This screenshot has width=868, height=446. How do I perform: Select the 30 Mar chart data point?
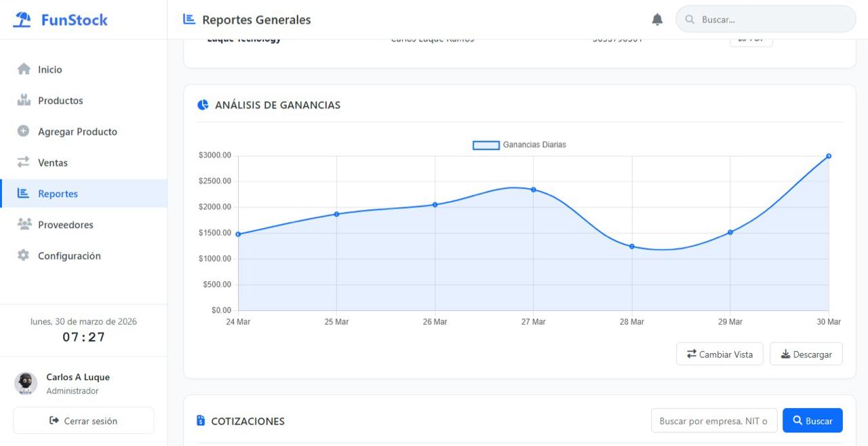click(x=829, y=156)
